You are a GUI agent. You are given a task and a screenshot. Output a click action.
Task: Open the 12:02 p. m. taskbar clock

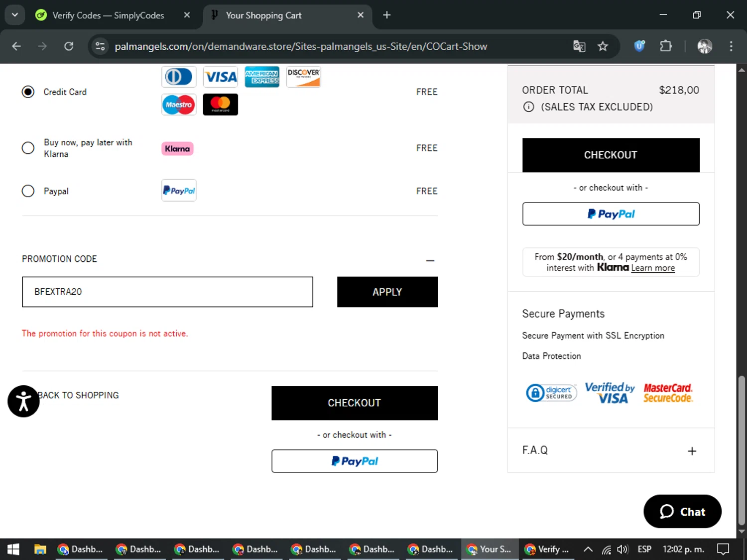[x=683, y=549]
